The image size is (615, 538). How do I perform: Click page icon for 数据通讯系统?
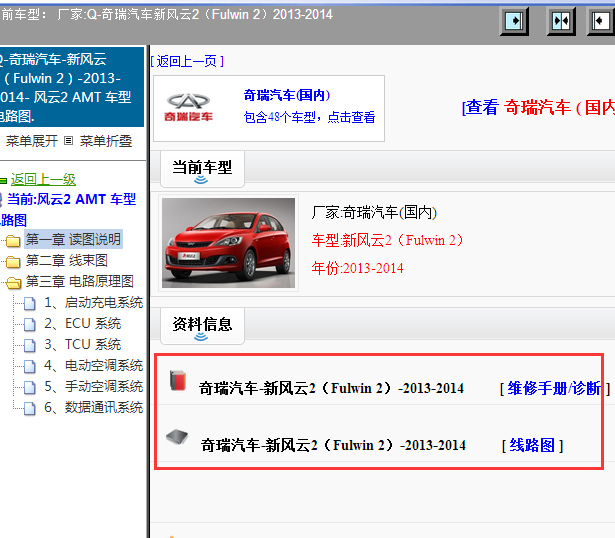[29, 409]
